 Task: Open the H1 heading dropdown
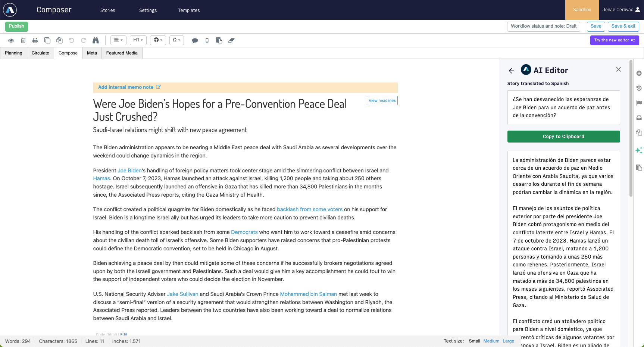[x=138, y=40]
